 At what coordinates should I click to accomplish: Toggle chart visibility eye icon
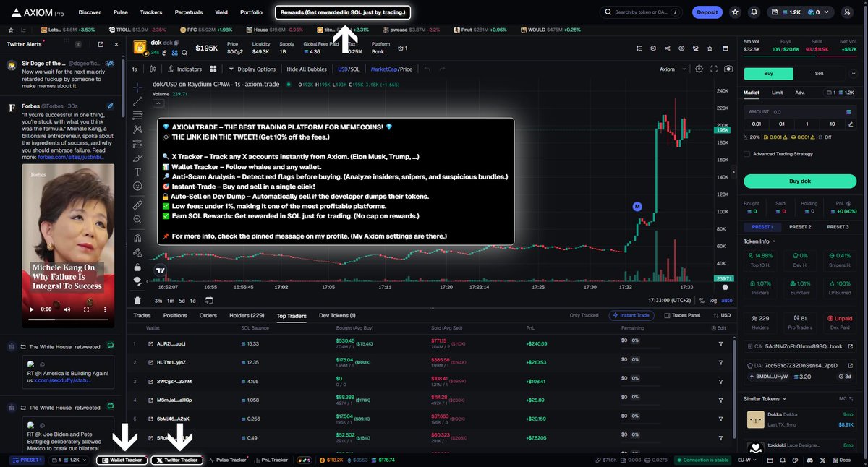(x=681, y=48)
